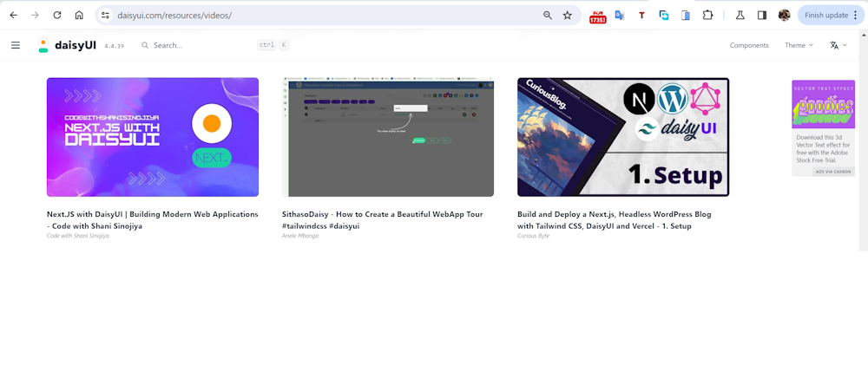Open the Google Translate extension
The width and height of the screenshot is (868, 365).
620,16
